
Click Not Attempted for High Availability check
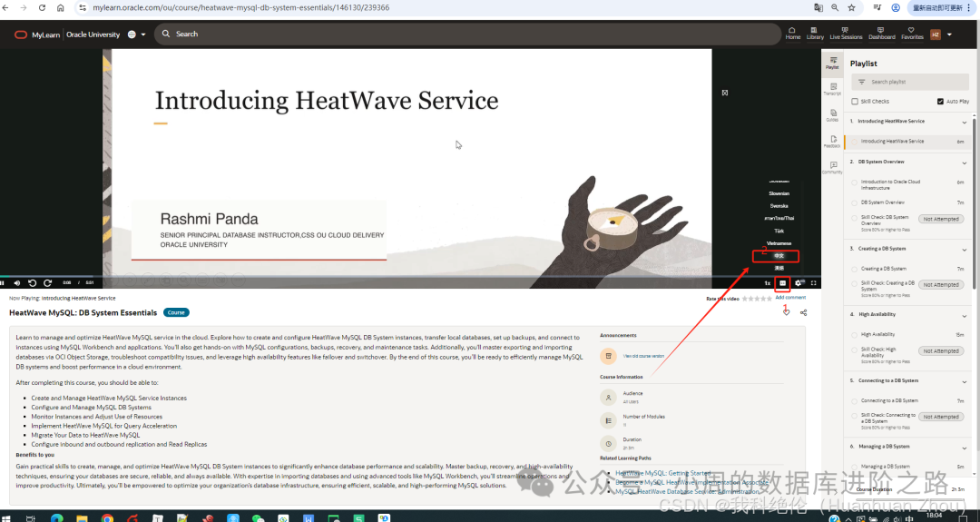pyautogui.click(x=941, y=351)
